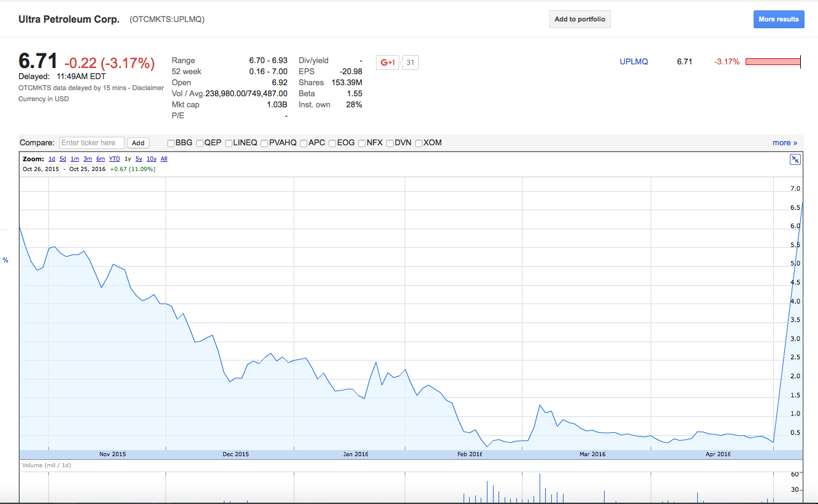Viewport: 818px width, 504px height.
Task: Click the Google +1 share icon
Action: pyautogui.click(x=388, y=62)
